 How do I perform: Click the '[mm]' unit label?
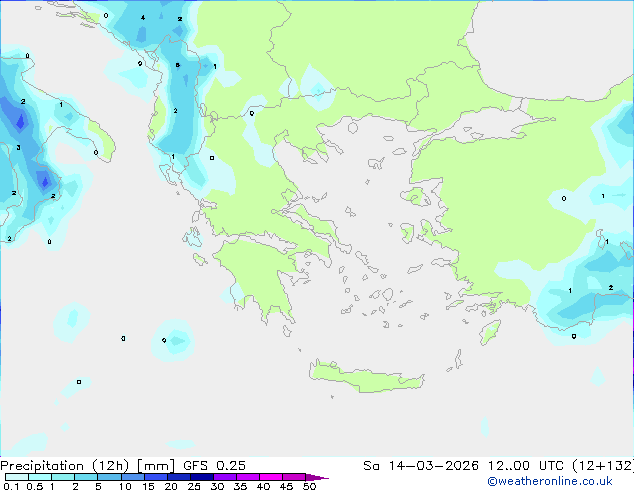(156, 466)
